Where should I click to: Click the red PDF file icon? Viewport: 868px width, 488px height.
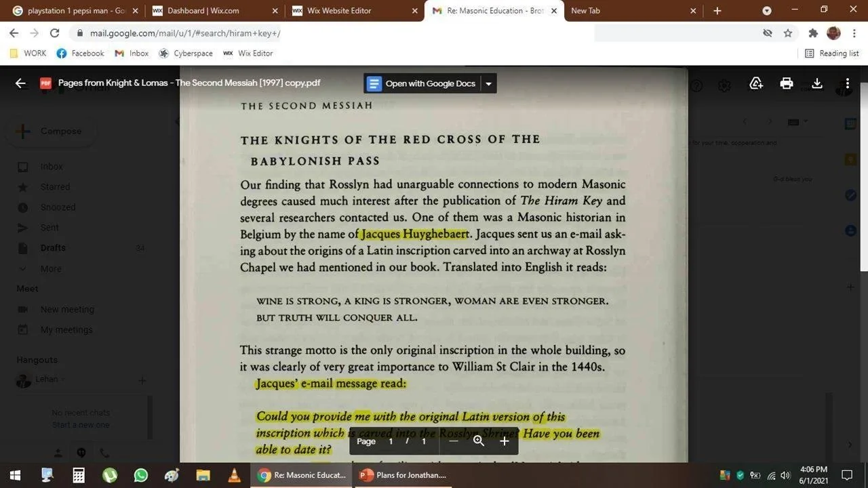tap(45, 83)
